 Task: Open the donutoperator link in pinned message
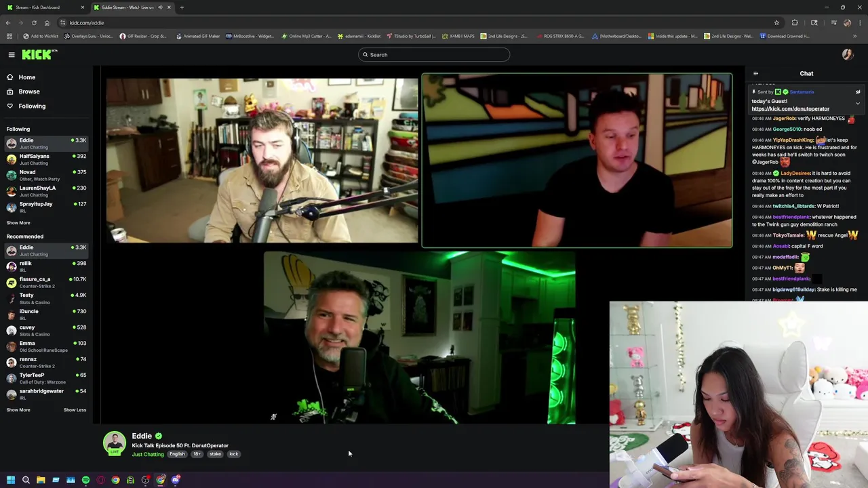[790, 108]
